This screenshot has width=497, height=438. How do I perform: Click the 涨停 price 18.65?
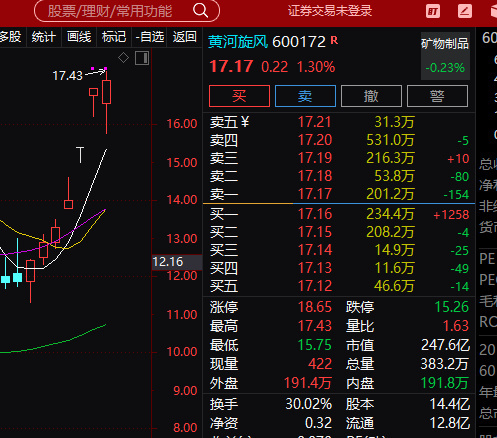click(x=315, y=307)
